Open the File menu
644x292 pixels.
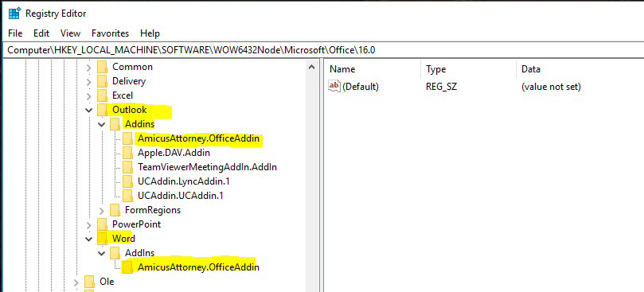[15, 33]
